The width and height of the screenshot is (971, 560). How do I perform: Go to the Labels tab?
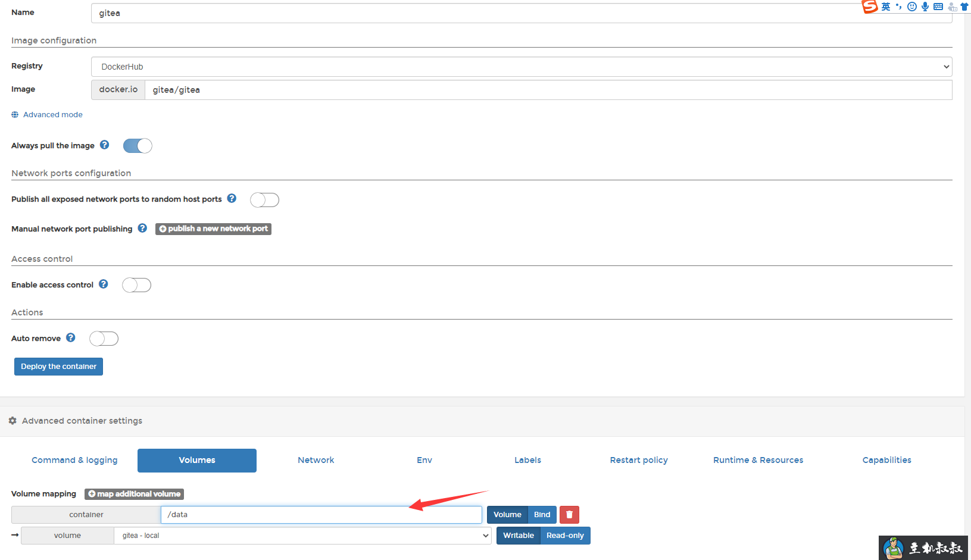point(528,460)
